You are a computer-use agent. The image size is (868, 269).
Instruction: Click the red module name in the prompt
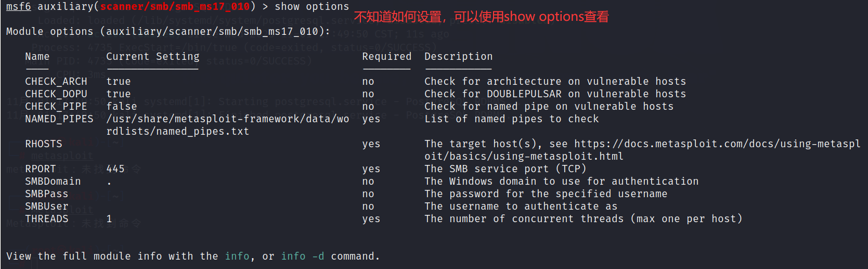(175, 7)
